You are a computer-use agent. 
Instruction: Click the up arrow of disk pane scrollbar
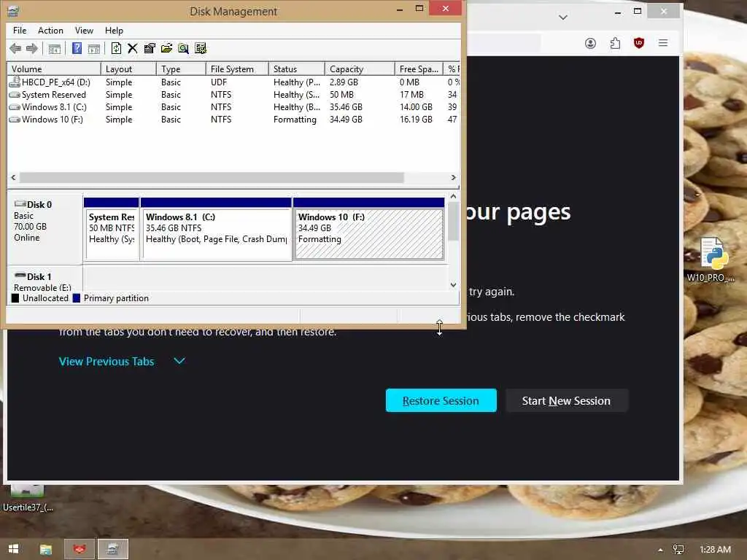pos(453,196)
